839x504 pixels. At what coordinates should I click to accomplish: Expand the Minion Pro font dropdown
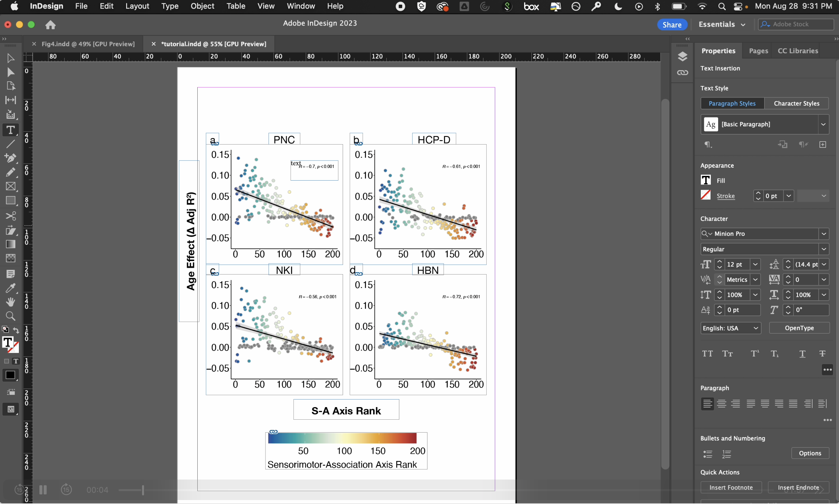point(824,234)
